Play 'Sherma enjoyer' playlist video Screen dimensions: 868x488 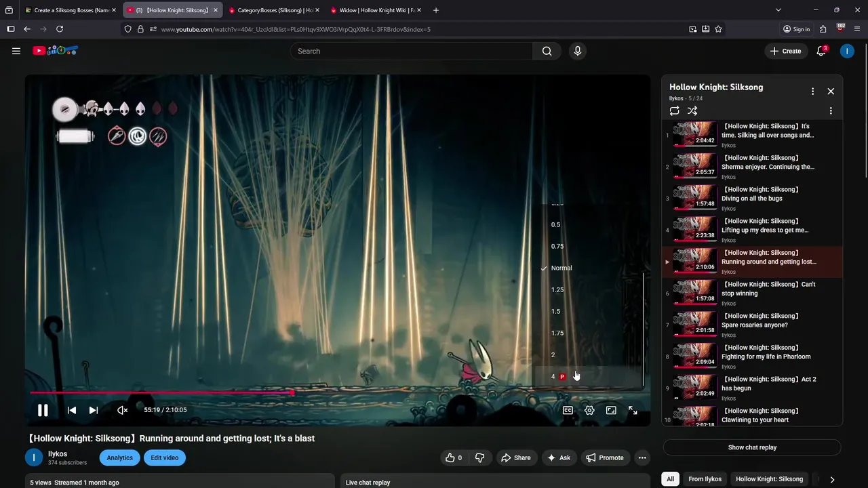point(752,167)
